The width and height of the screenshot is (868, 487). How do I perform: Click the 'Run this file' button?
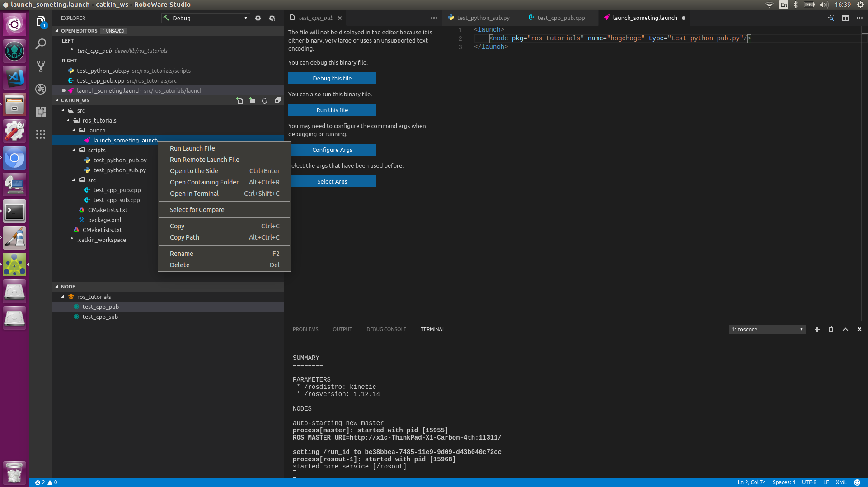[332, 110]
